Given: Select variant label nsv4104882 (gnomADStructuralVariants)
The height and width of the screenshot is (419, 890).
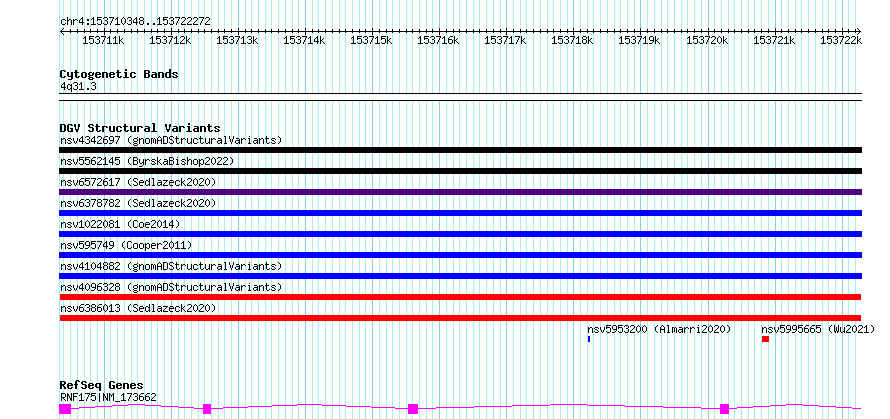Looking at the screenshot, I should [171, 266].
